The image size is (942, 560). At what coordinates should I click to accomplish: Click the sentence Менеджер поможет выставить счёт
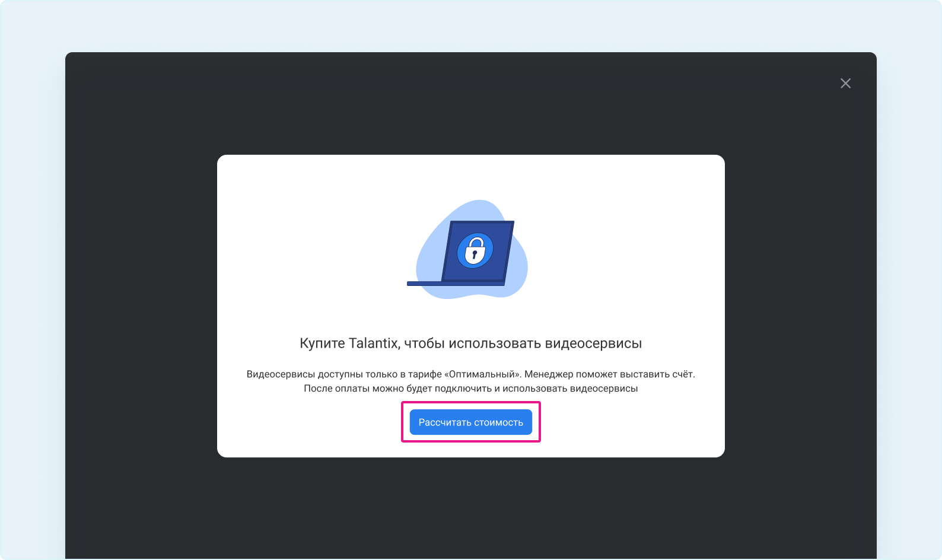610,374
